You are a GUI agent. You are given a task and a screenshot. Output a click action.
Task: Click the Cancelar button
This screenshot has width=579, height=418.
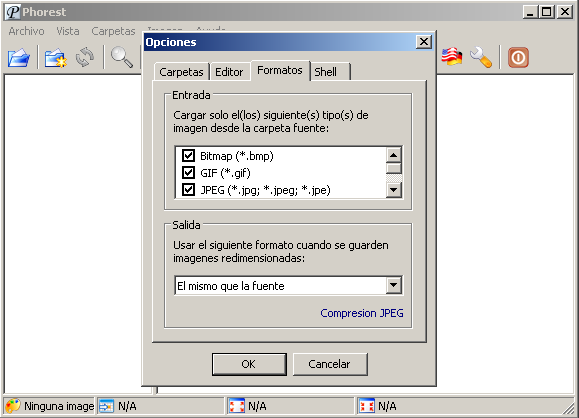click(x=330, y=364)
